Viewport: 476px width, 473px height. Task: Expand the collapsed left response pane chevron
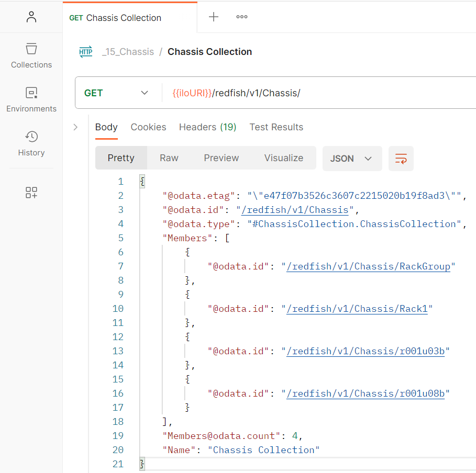[x=75, y=127]
